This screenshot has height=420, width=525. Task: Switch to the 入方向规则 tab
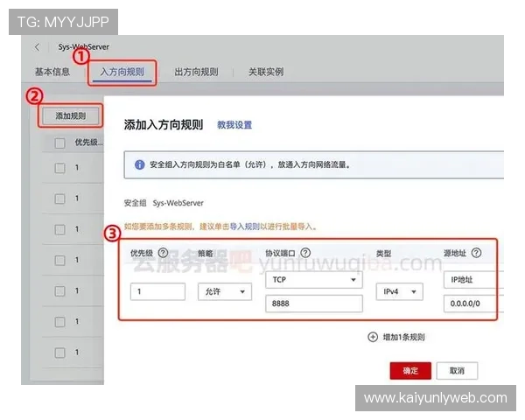[122, 72]
